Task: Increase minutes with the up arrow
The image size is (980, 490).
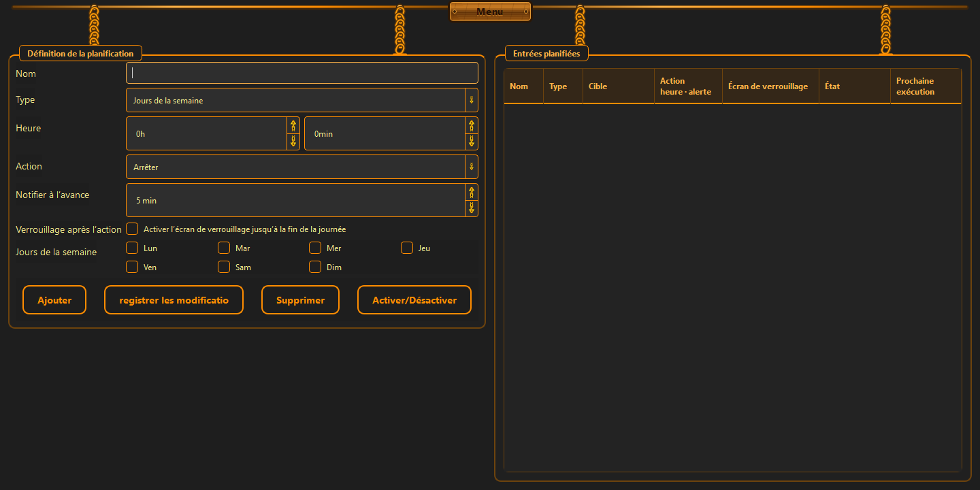Action: tap(472, 125)
